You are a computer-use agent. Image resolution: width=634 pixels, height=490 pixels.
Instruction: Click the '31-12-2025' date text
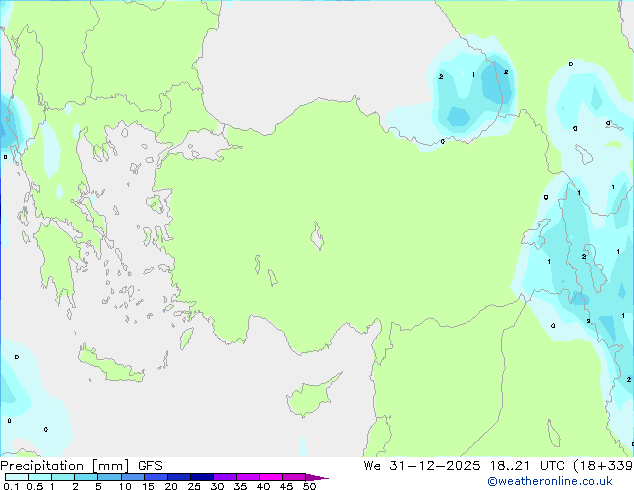(435, 466)
